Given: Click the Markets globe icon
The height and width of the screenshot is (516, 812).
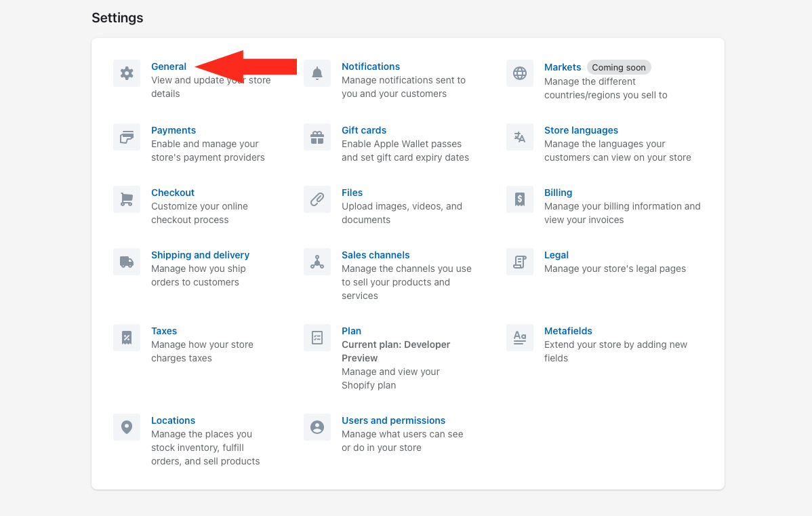Looking at the screenshot, I should [x=520, y=73].
